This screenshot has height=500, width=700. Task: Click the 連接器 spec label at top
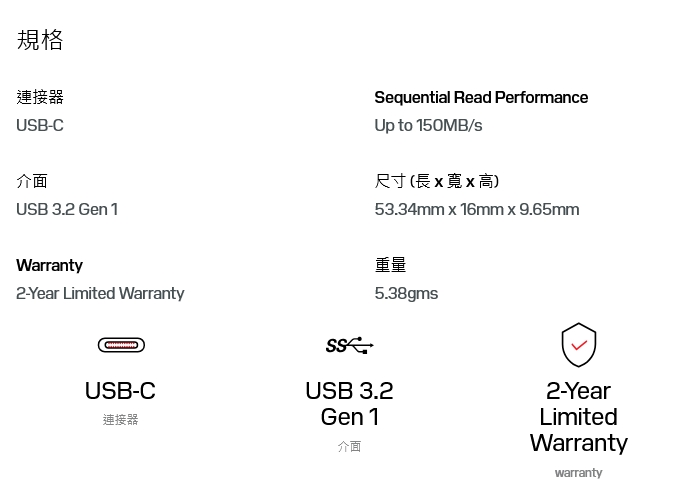[40, 97]
